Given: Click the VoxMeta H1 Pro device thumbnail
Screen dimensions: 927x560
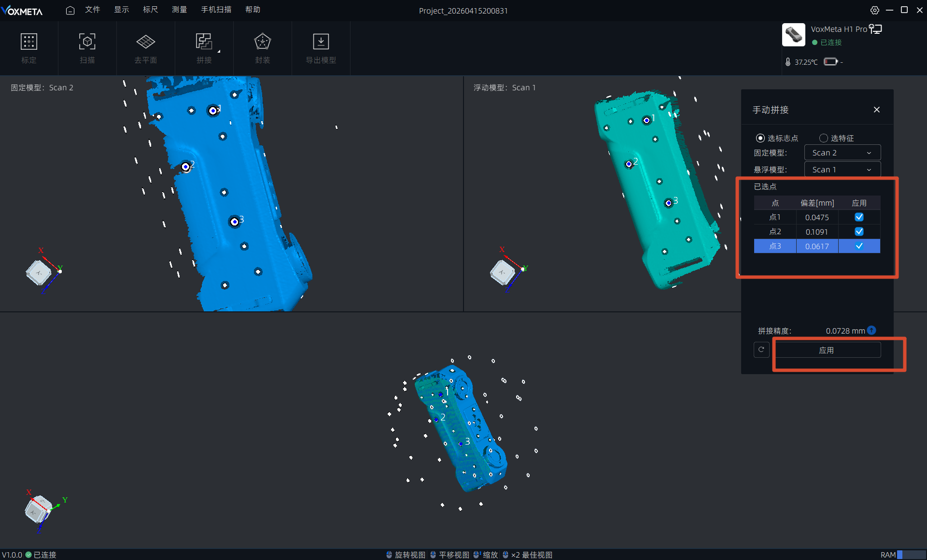Looking at the screenshot, I should click(794, 35).
